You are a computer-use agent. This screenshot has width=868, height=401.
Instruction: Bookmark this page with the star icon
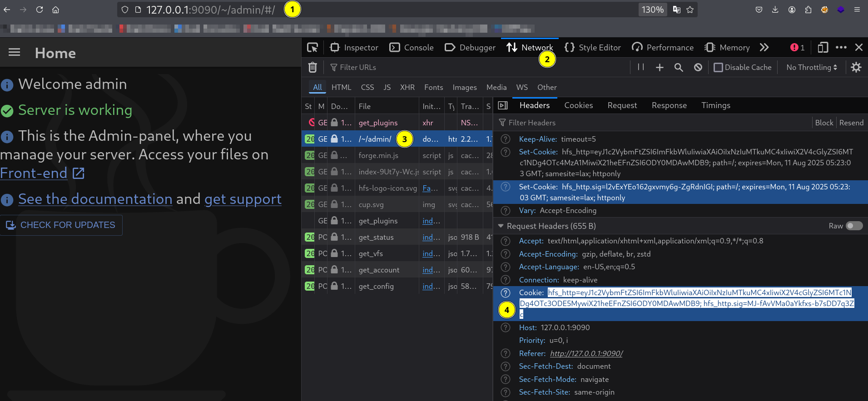pos(690,10)
